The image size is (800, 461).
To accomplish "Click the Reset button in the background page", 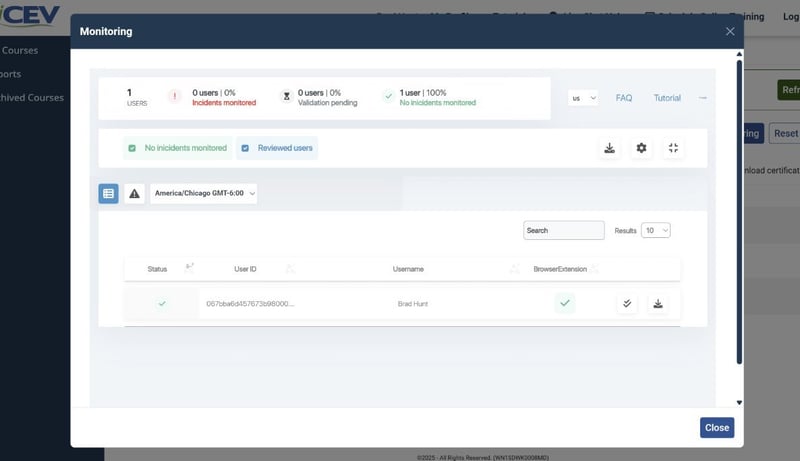I will (785, 133).
